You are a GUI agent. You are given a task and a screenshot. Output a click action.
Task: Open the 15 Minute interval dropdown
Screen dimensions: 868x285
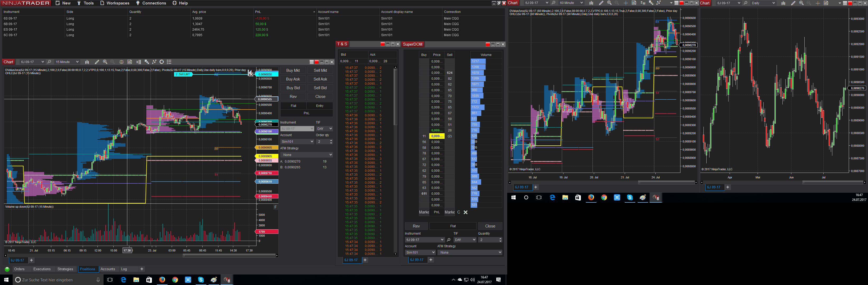[67, 62]
